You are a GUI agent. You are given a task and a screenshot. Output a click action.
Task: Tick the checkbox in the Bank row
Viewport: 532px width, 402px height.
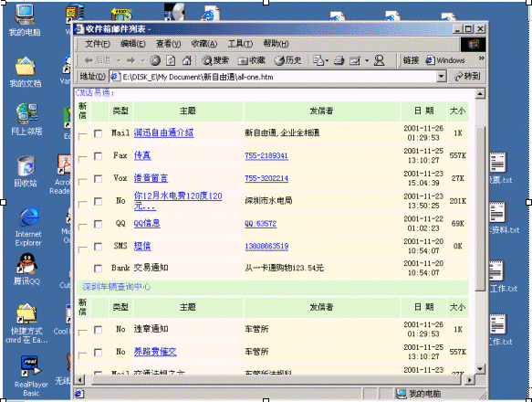pyautogui.click(x=98, y=269)
